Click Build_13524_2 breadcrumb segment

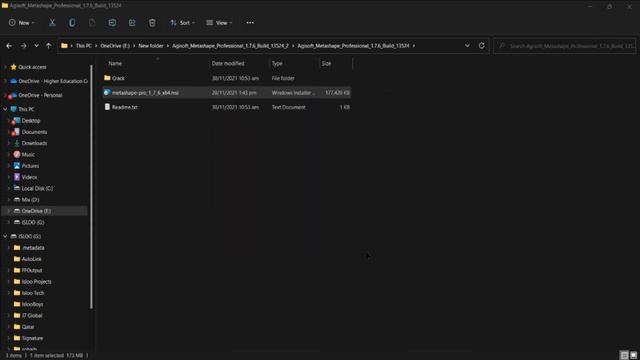point(230,46)
